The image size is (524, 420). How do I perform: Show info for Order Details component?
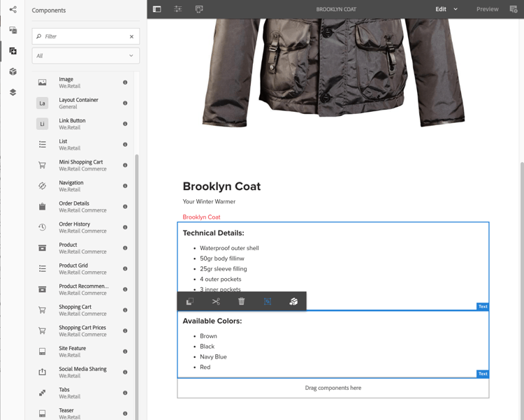pos(125,207)
